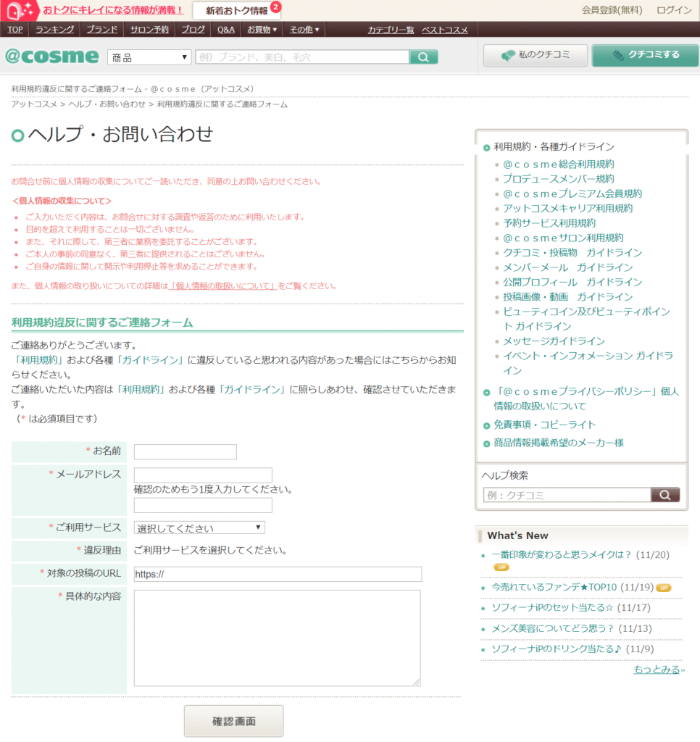Open the 個人情報の取扱いについて link
The image size is (700, 742).
point(224,286)
